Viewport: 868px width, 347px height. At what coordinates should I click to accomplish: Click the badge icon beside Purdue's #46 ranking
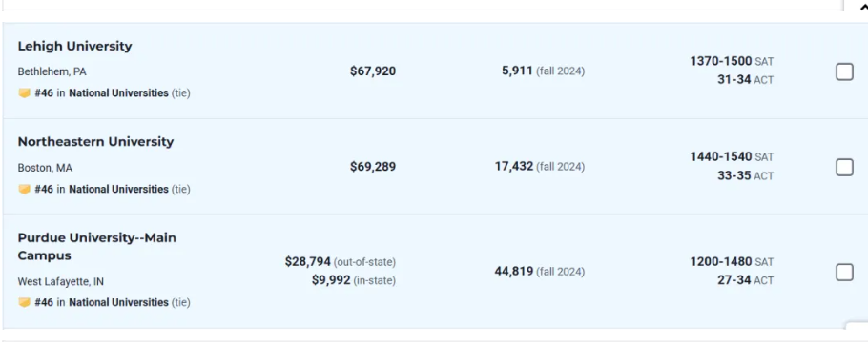point(25,303)
